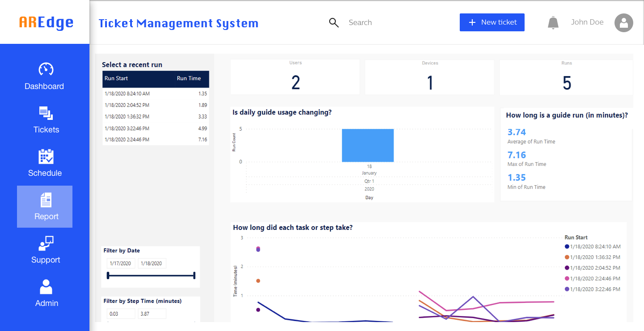
Task: Click legend swatch for 2:04:52 PM run
Action: [x=567, y=268]
